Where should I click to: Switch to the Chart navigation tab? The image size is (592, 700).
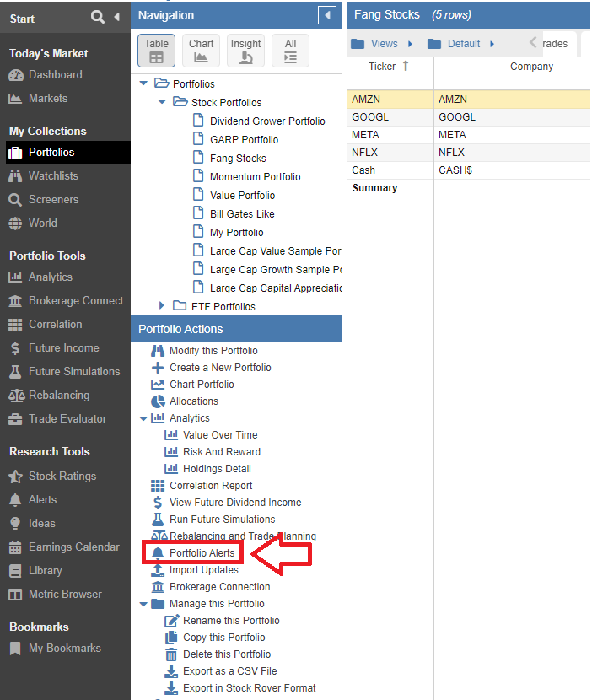[x=201, y=51]
